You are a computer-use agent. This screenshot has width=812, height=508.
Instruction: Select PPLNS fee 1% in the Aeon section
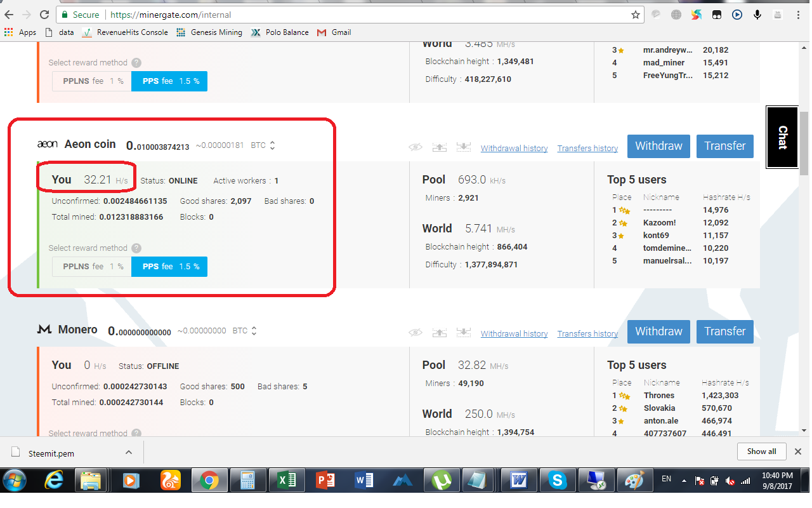pyautogui.click(x=92, y=267)
